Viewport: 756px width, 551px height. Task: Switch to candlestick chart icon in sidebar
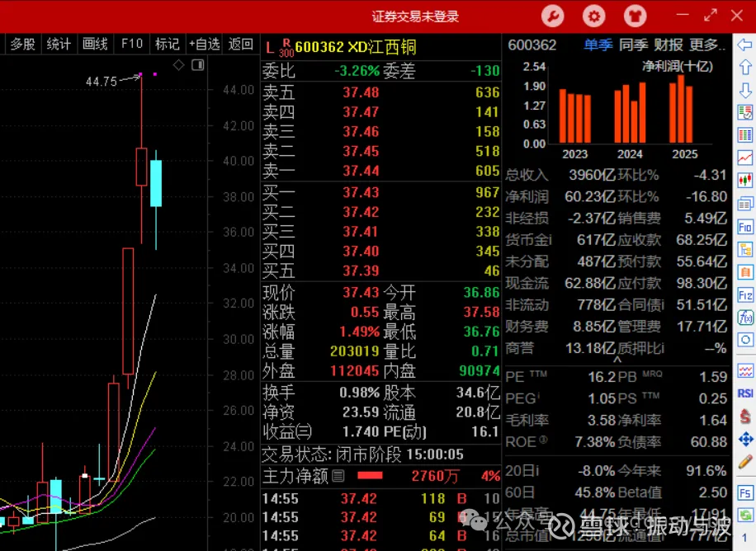tap(745, 181)
